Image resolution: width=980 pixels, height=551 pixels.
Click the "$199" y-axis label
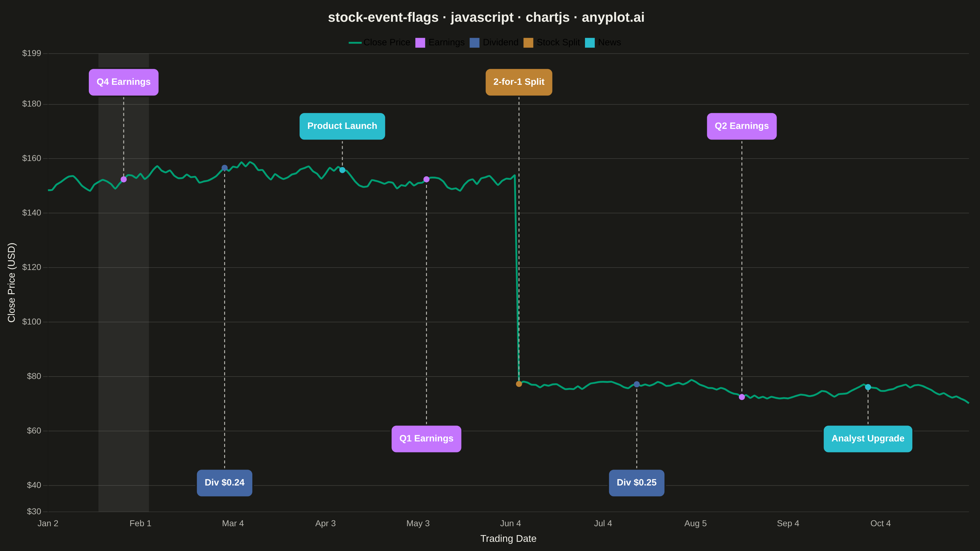32,53
